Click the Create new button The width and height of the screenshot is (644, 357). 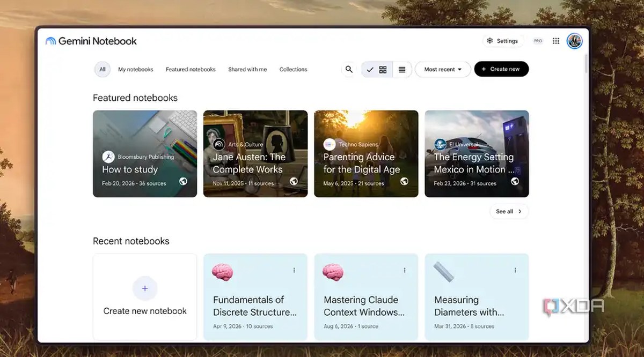click(501, 69)
